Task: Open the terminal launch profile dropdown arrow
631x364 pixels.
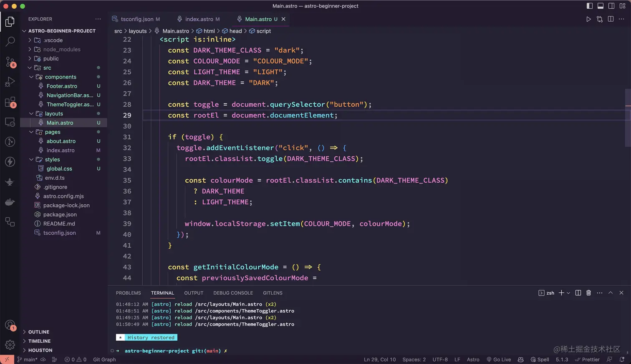Action: [568, 293]
